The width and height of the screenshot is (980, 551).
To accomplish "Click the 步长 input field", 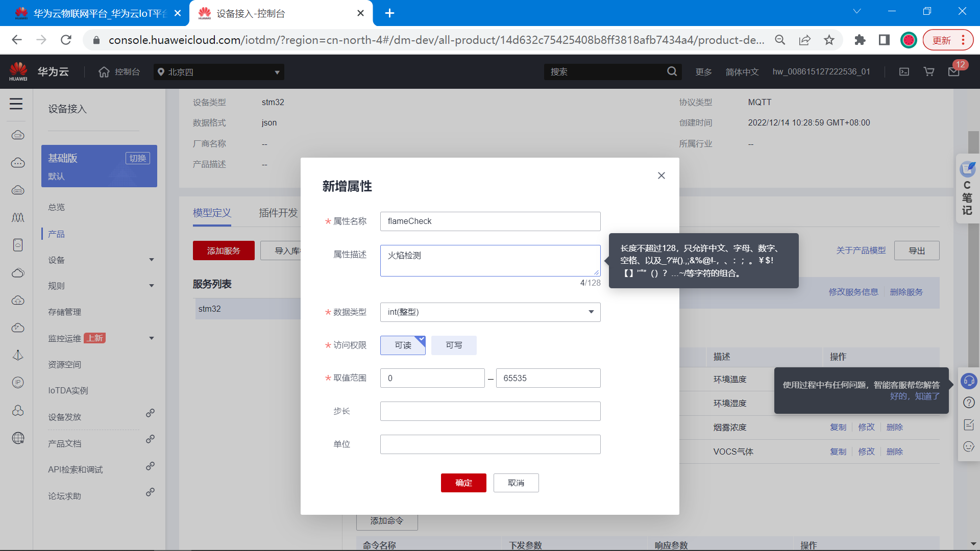I will tap(490, 411).
